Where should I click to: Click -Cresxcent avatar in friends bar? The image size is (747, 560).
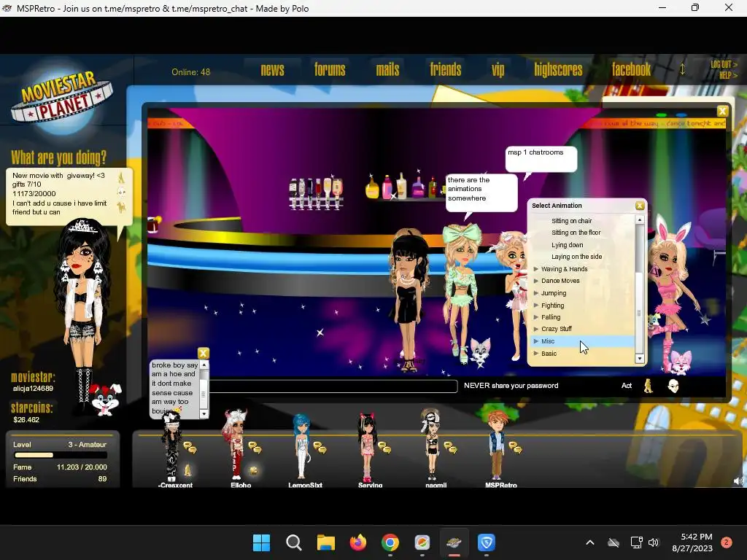[171, 447]
